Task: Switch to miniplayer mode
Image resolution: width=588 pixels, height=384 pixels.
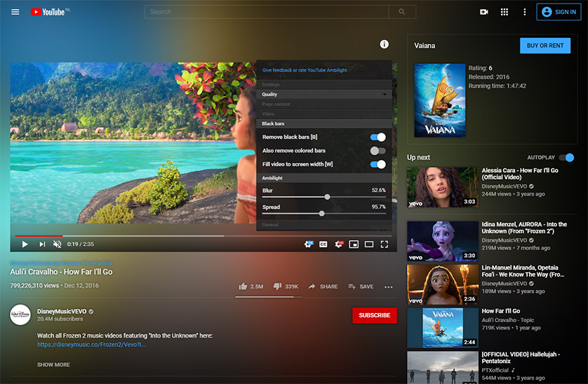Action: 354,244
